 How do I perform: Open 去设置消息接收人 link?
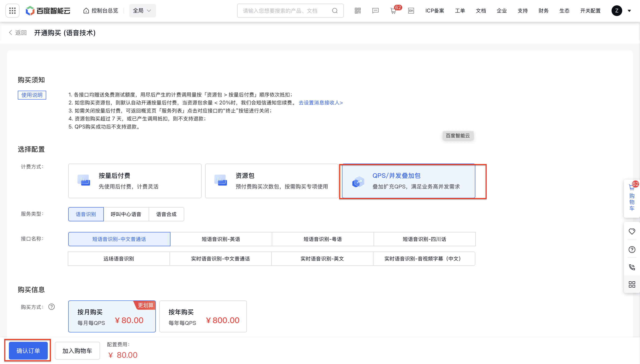tap(321, 103)
